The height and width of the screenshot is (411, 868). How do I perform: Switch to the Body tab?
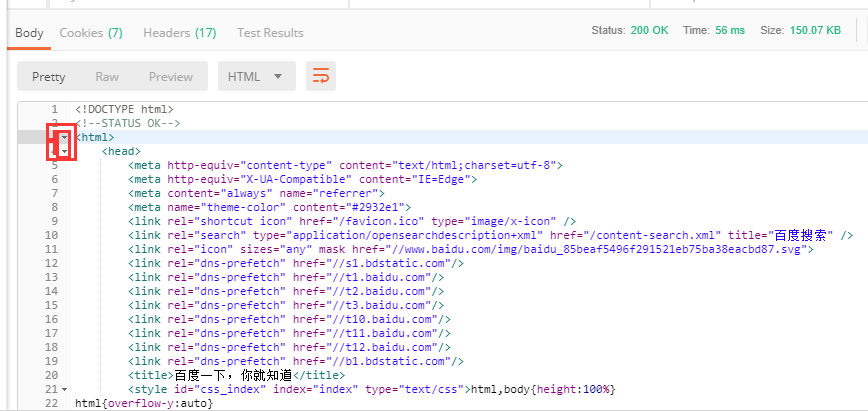[29, 33]
